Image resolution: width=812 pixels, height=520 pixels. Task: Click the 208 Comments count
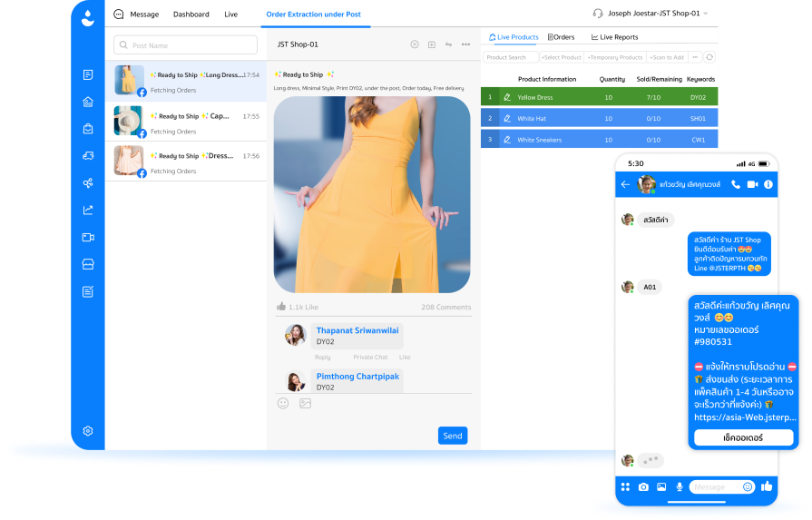[x=445, y=307]
